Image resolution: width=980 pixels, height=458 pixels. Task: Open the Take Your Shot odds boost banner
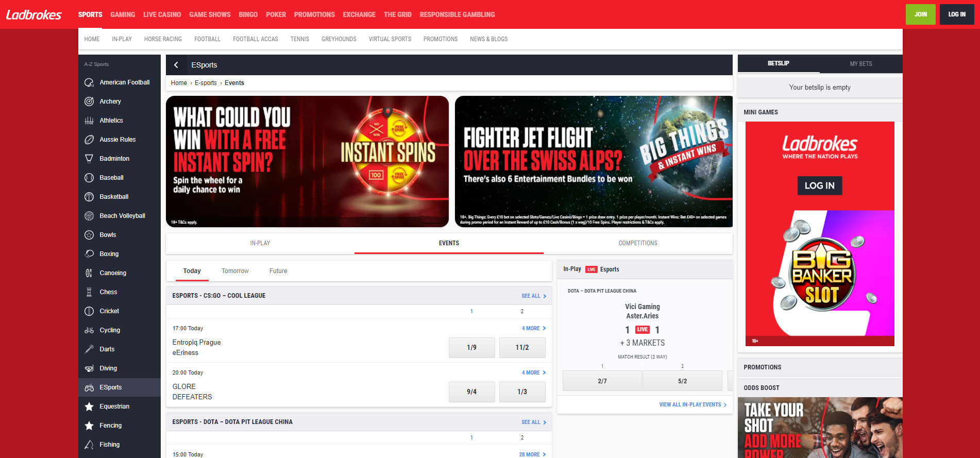pos(820,428)
